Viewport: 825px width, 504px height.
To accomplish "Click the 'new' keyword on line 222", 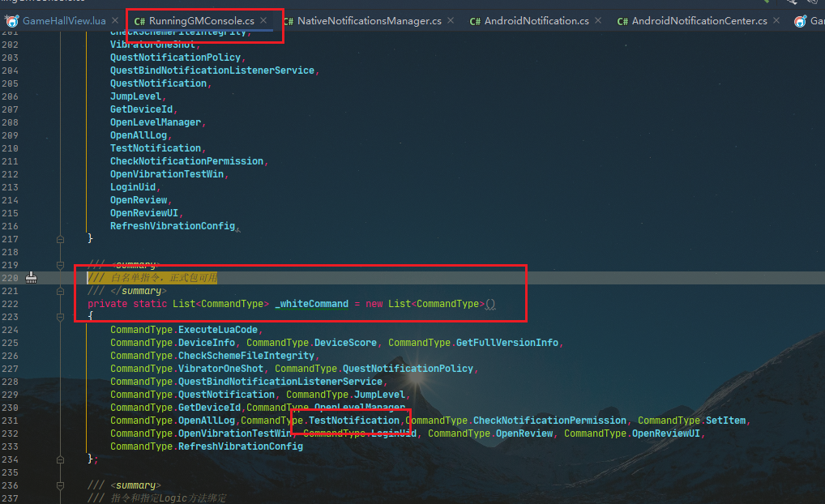I will [x=374, y=304].
